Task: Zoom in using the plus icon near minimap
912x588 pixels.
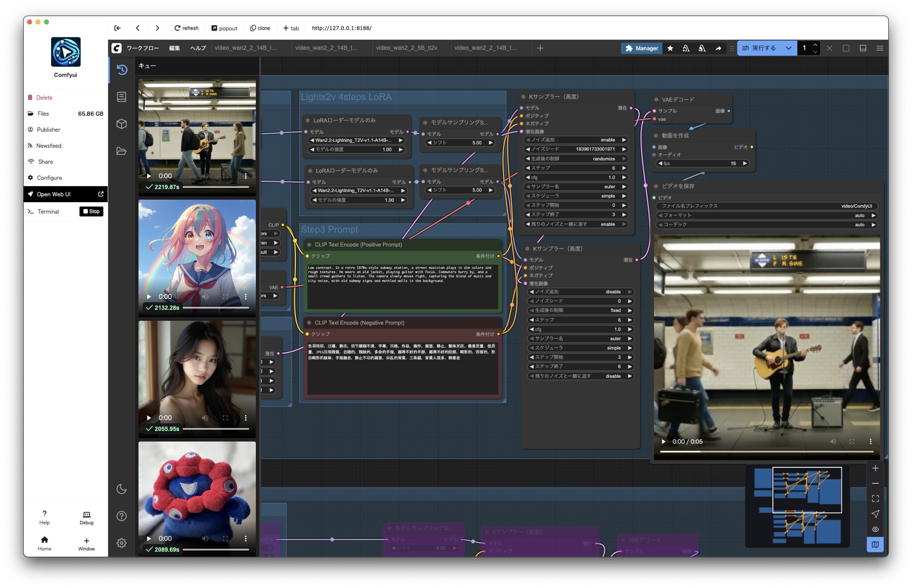Action: coord(875,468)
